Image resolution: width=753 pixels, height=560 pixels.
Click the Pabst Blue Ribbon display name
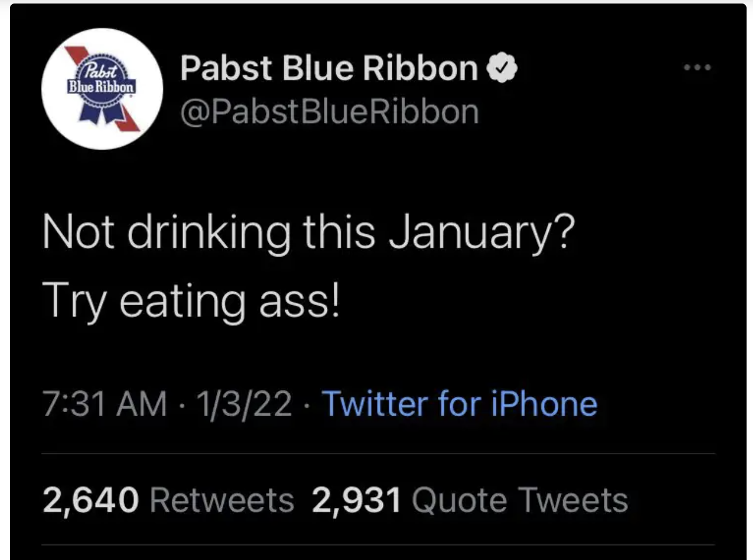[329, 68]
